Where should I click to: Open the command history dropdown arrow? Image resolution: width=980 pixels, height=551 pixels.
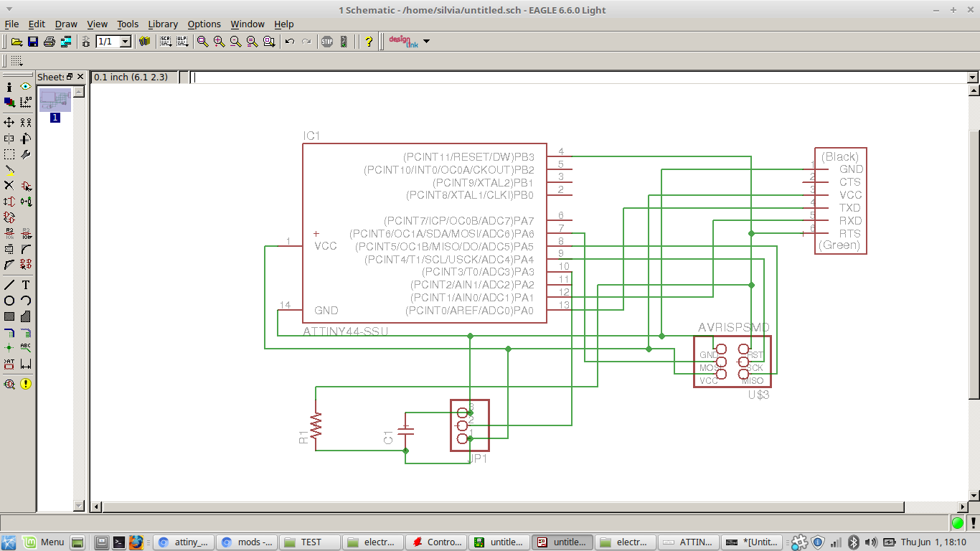point(973,77)
